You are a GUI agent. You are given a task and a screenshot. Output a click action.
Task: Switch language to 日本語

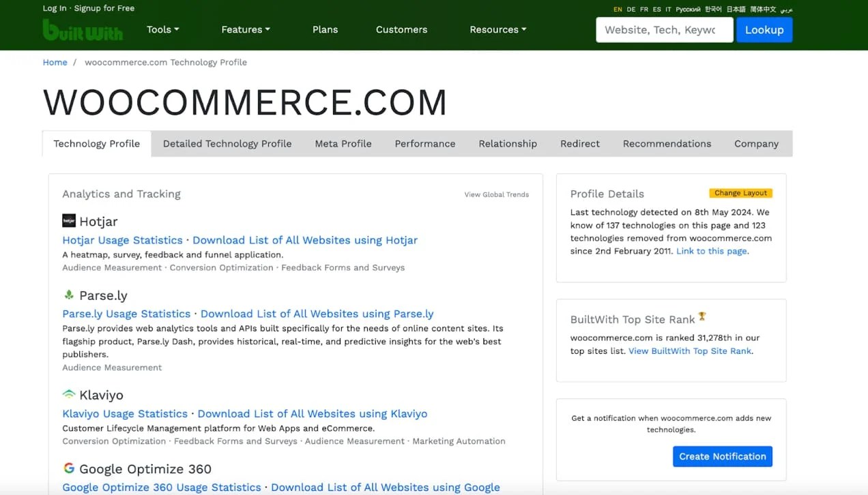point(736,10)
